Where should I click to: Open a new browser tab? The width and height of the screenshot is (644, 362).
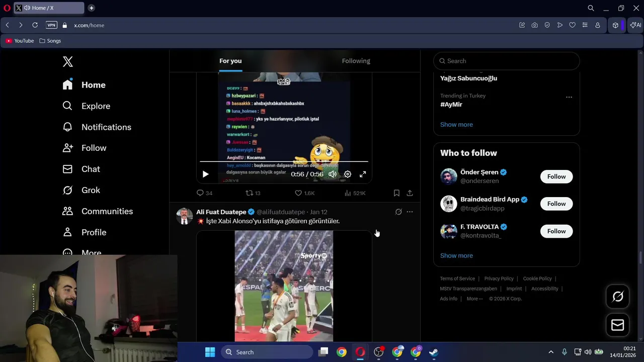click(91, 8)
